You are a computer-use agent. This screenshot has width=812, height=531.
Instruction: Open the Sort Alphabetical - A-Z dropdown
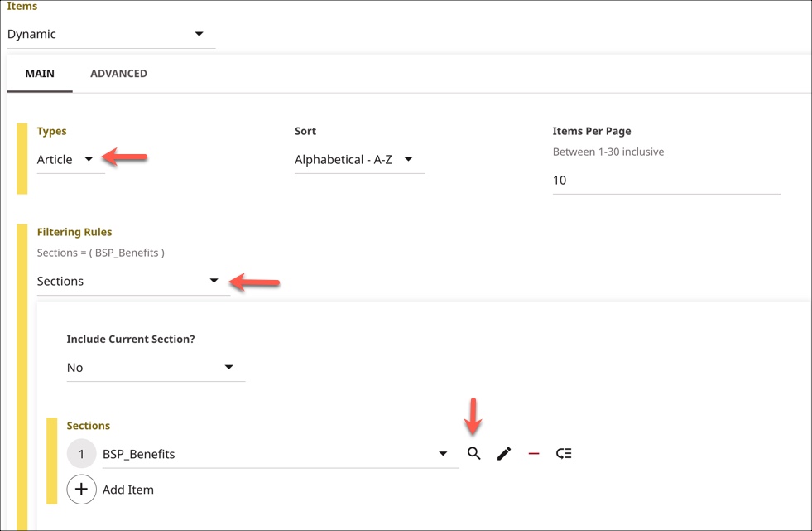click(359, 160)
